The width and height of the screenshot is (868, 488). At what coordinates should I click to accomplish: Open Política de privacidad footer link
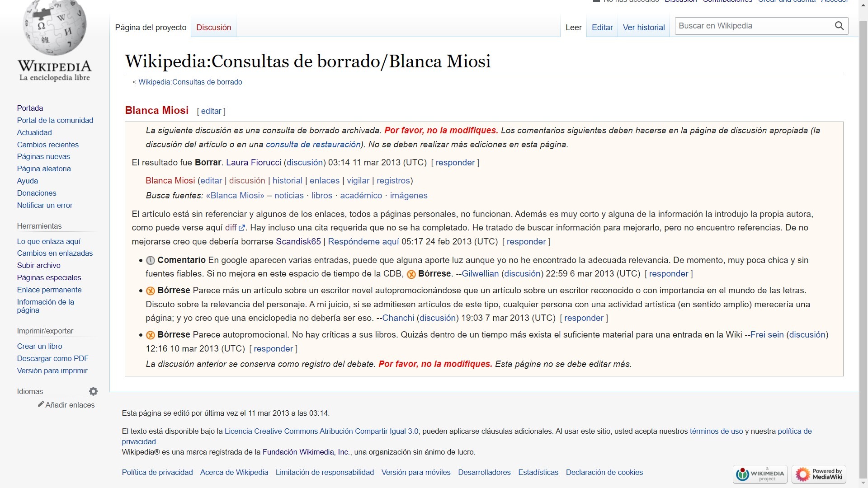point(157,472)
